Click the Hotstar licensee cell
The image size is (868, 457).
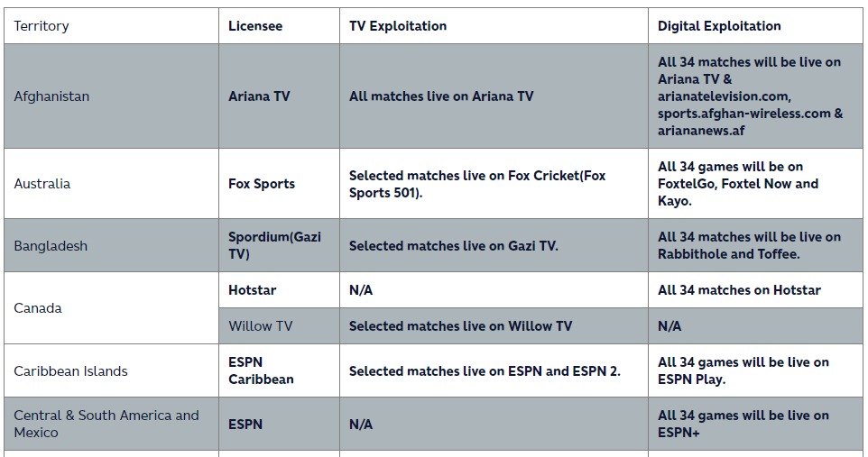(x=253, y=290)
